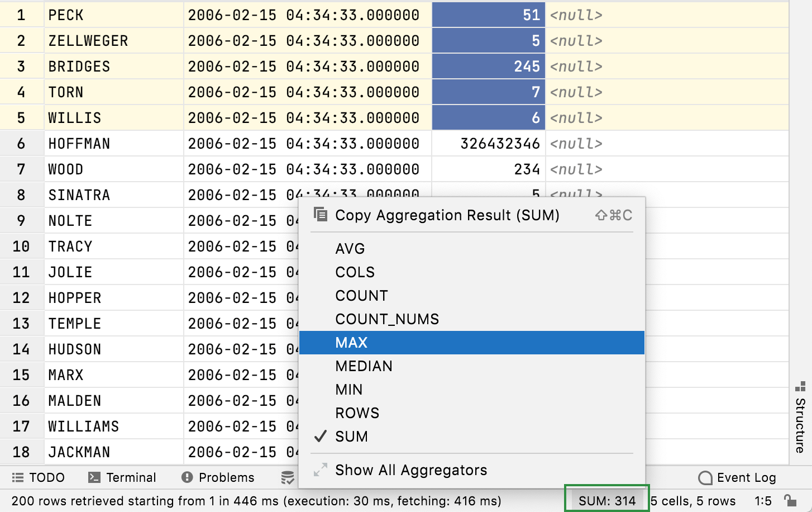Select COLS aggregator
This screenshot has width=812, height=512.
coord(472,272)
